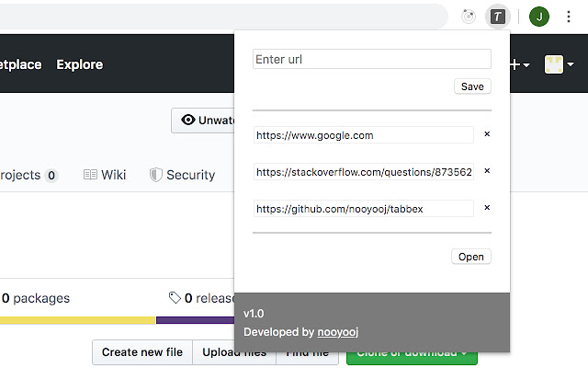The width and height of the screenshot is (588, 368).
Task: Switch to the Wiki tab
Action: [x=105, y=175]
